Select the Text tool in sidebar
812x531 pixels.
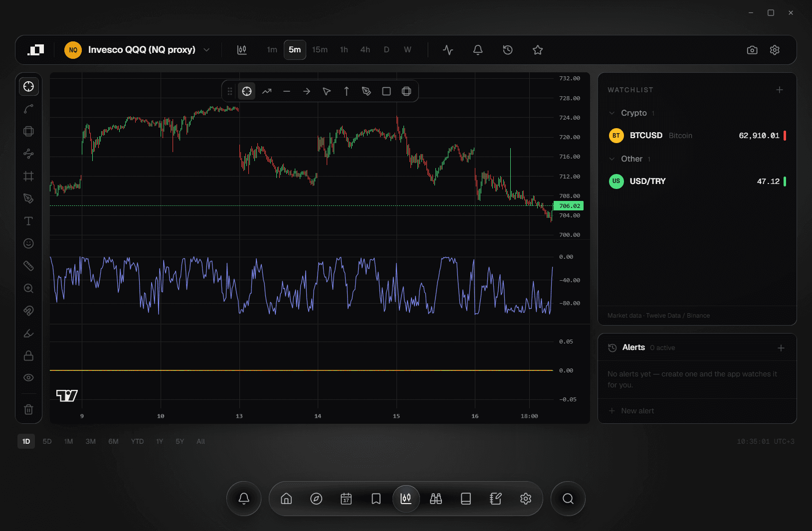28,221
